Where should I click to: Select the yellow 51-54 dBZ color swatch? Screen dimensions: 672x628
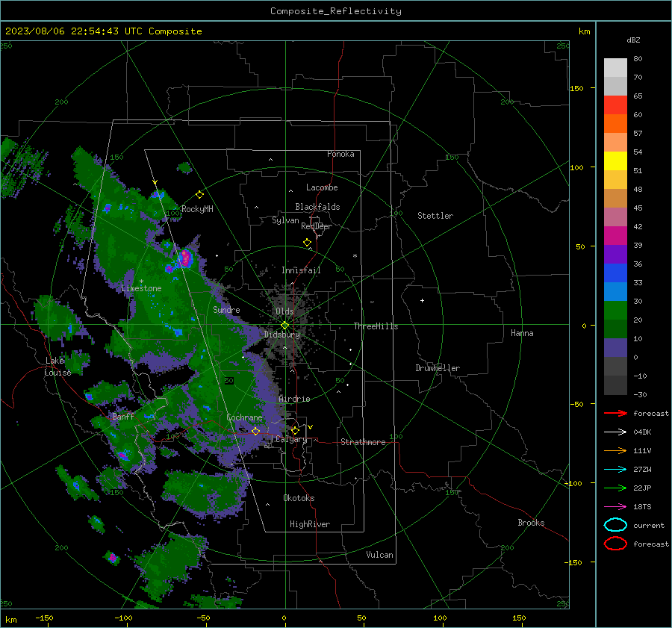[615, 161]
